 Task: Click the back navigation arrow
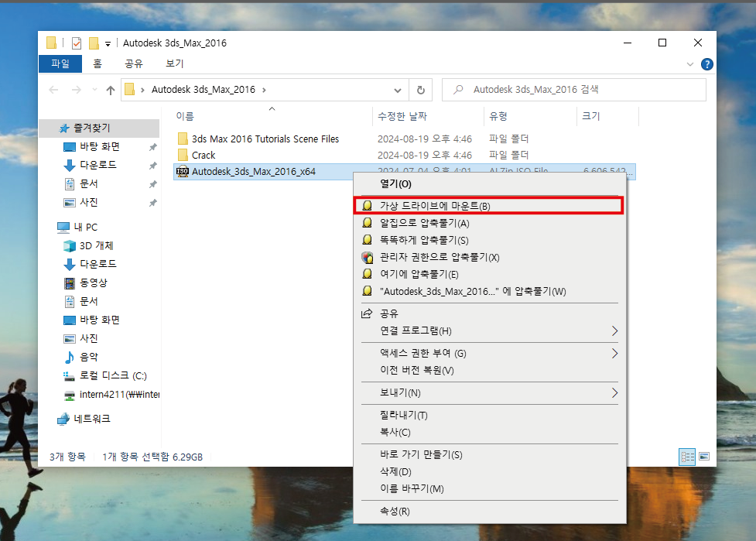(x=53, y=90)
